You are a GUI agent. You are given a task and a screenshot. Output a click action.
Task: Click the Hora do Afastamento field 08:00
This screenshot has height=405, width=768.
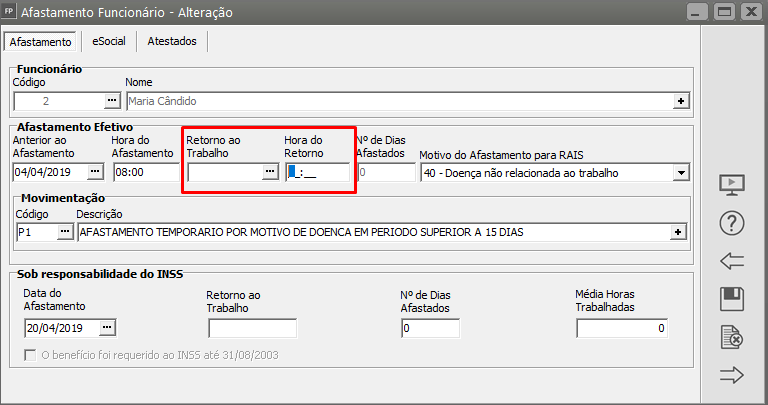146,172
